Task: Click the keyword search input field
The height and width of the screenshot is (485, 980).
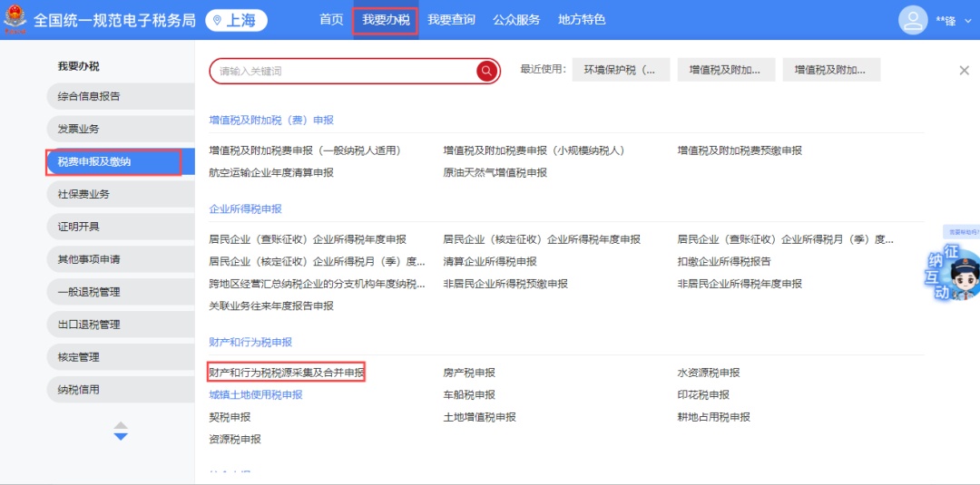Action: pos(345,71)
